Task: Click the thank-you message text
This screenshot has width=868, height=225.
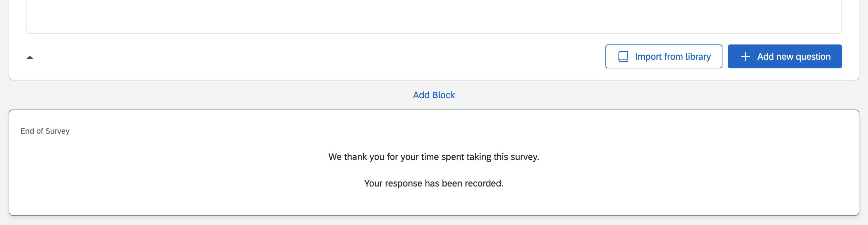Action: [434, 157]
